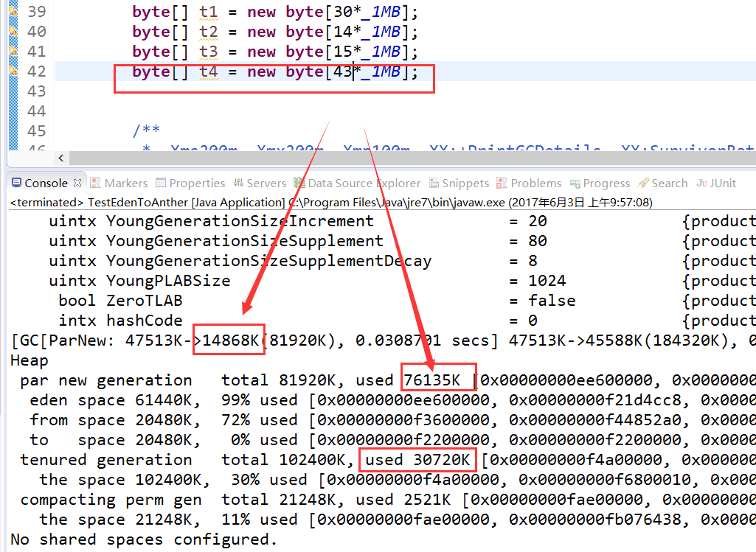The image size is (756, 552).
Task: Switch to the Console tab
Action: tap(46, 183)
